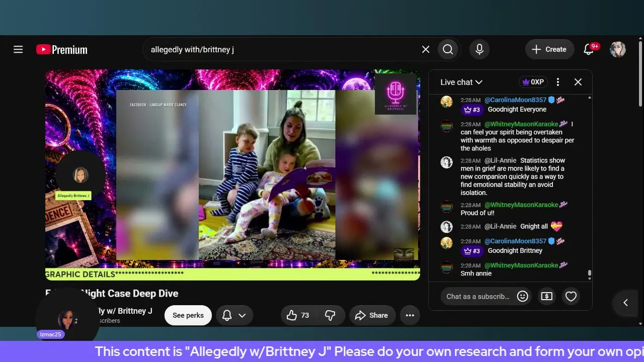
Task: Click the lzmac25 overlay avatar
Action: (x=66, y=320)
